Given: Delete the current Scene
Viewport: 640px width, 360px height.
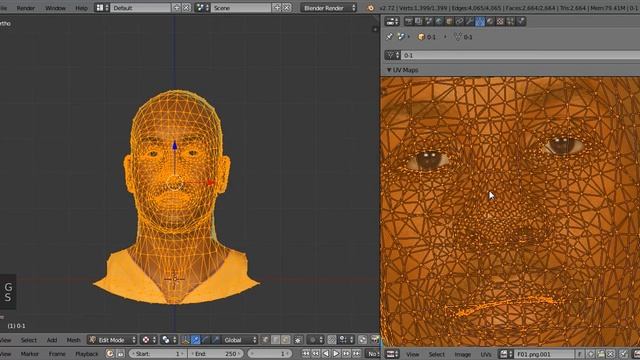Looking at the screenshot, I should point(287,8).
